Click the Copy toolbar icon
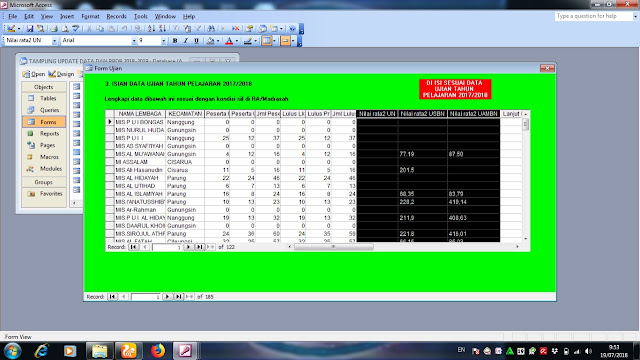This screenshot has width=640, height=360. point(100,29)
